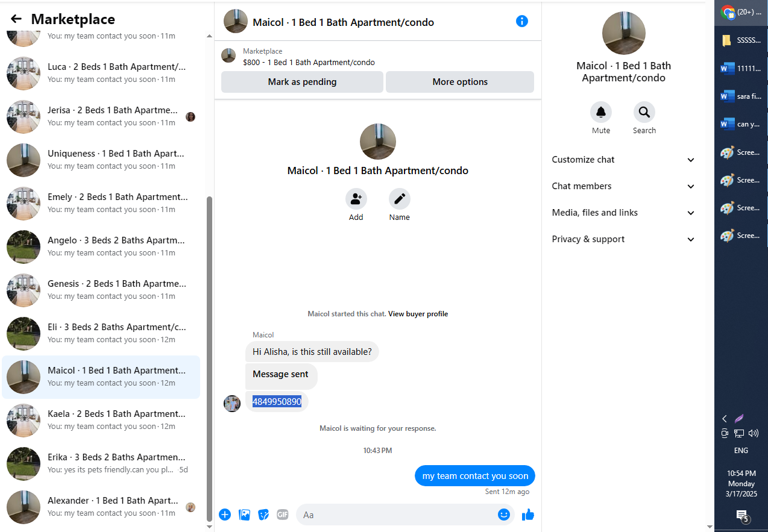Open the first Paint 'Scree...' taskbar window

coord(741,152)
